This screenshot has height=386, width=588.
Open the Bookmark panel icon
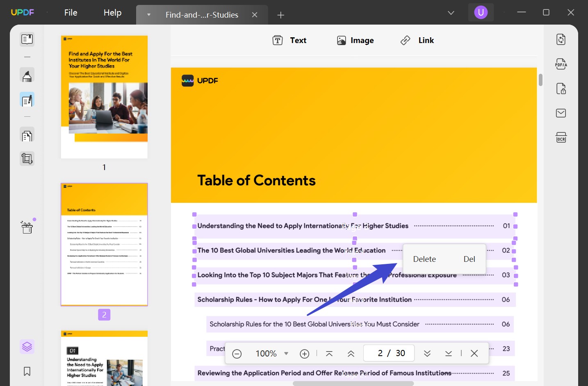[x=27, y=371]
